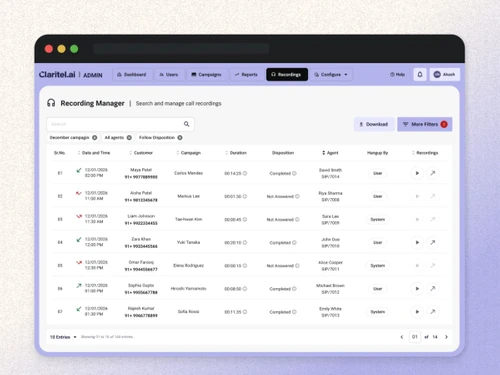Click the User hangup badge in Maya Patel row
The image size is (500, 375).
[378, 173]
